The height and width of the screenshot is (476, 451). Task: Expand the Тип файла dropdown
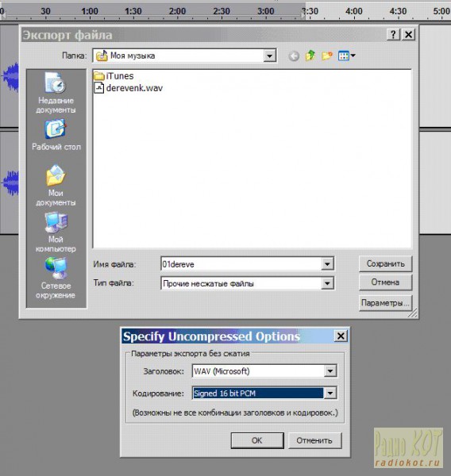[327, 283]
